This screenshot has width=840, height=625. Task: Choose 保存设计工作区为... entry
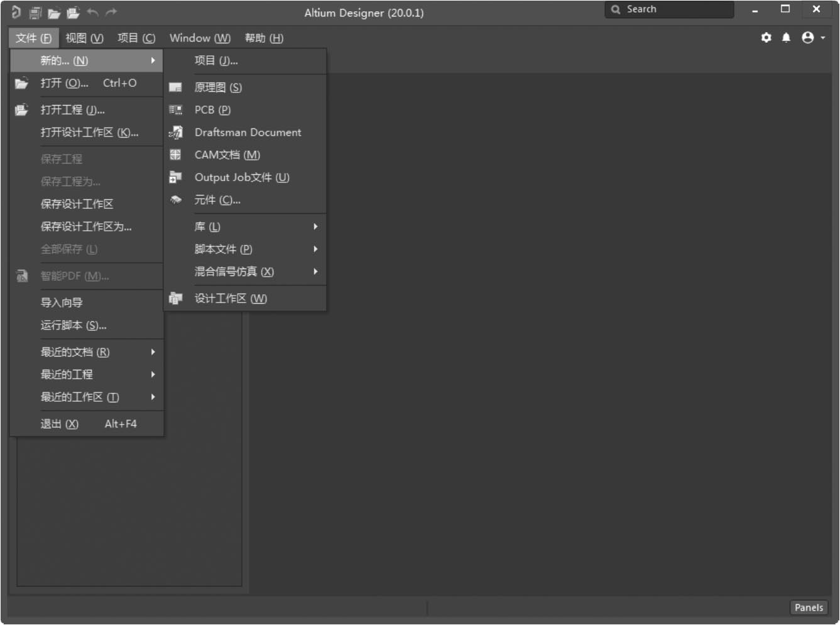[87, 227]
